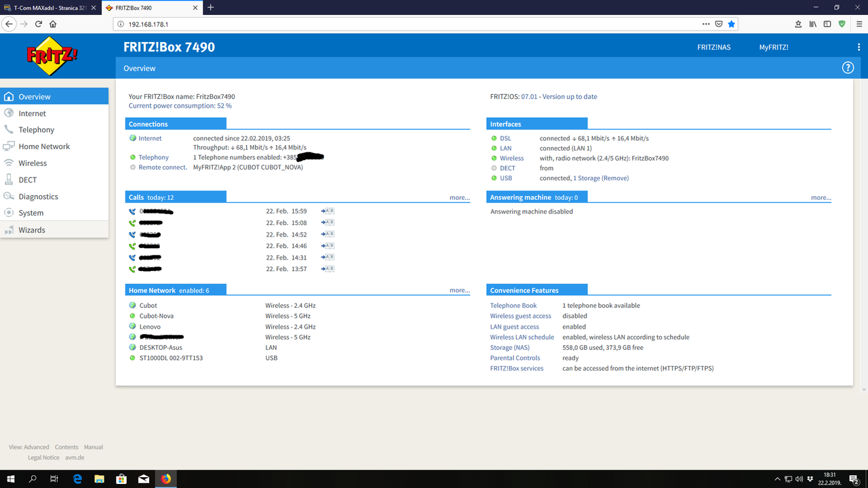Open the three-dot menu beside MyFRITZ!

point(859,47)
